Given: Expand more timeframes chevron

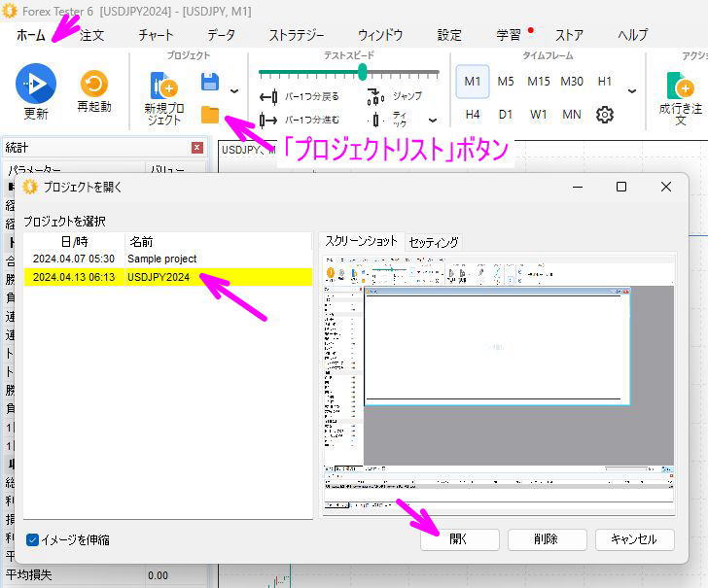Looking at the screenshot, I should 632,91.
